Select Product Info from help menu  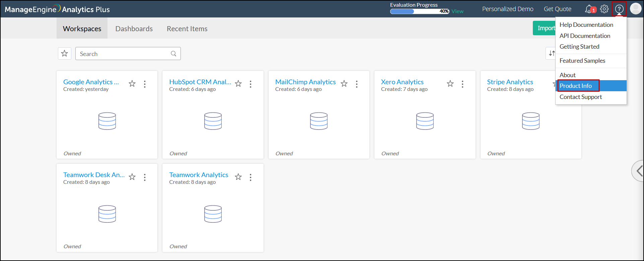(576, 86)
